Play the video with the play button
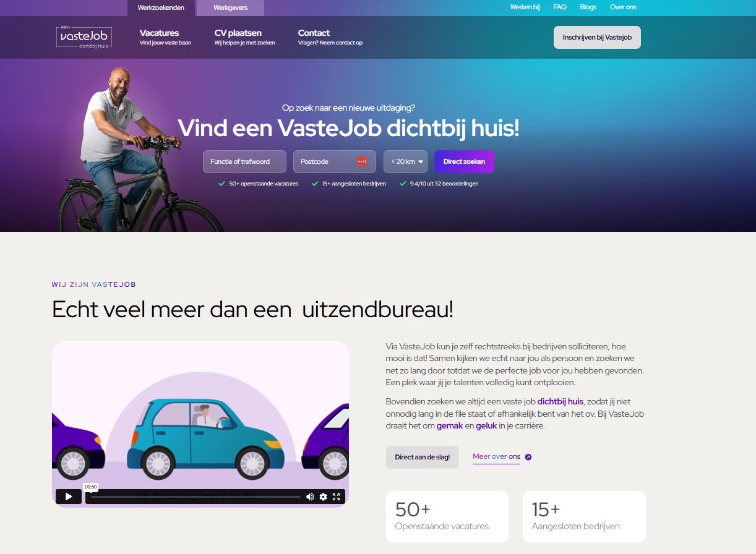Image resolution: width=756 pixels, height=554 pixels. coord(69,496)
